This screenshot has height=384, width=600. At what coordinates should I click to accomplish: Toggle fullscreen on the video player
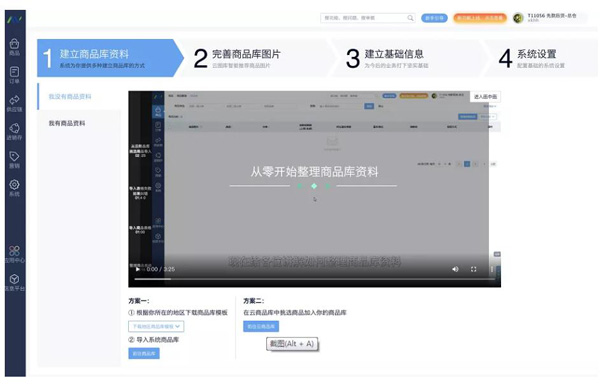tap(473, 269)
